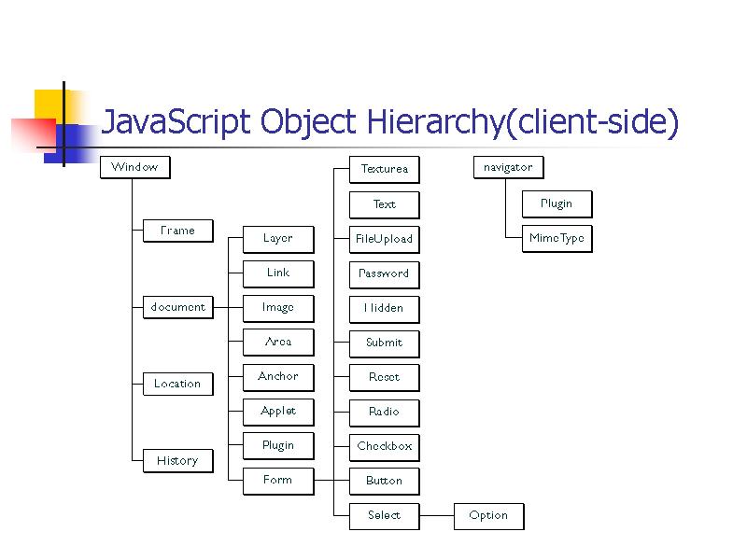Click the MimeType box

(557, 239)
